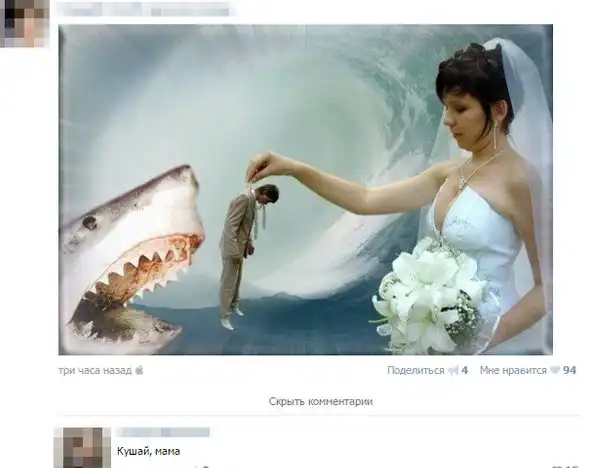Open the blurred commenter name link
Viewport: 590px width, 468px height.
pos(163,432)
